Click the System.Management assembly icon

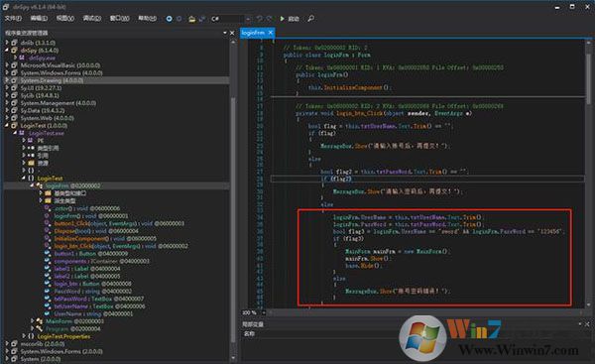point(15,103)
